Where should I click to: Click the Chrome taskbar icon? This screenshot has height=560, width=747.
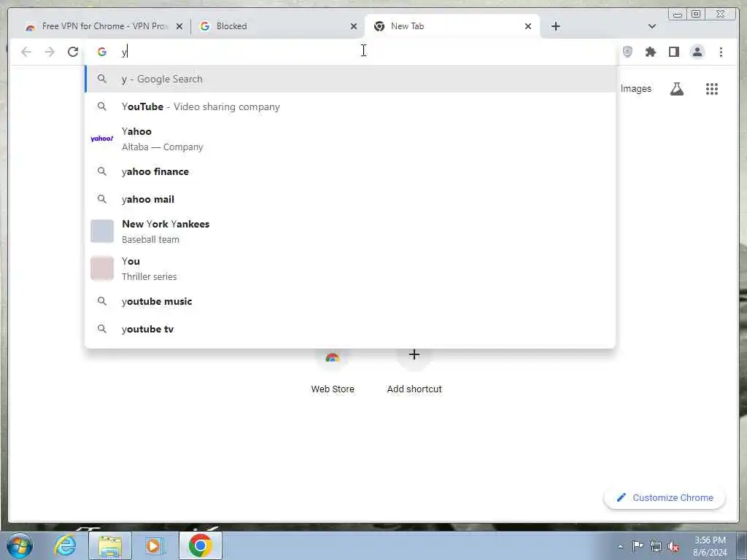(x=200, y=545)
